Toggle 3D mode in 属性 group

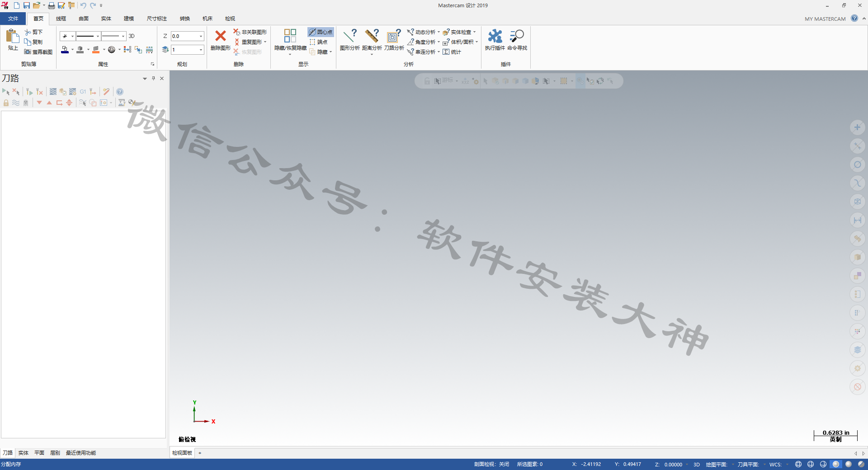132,36
